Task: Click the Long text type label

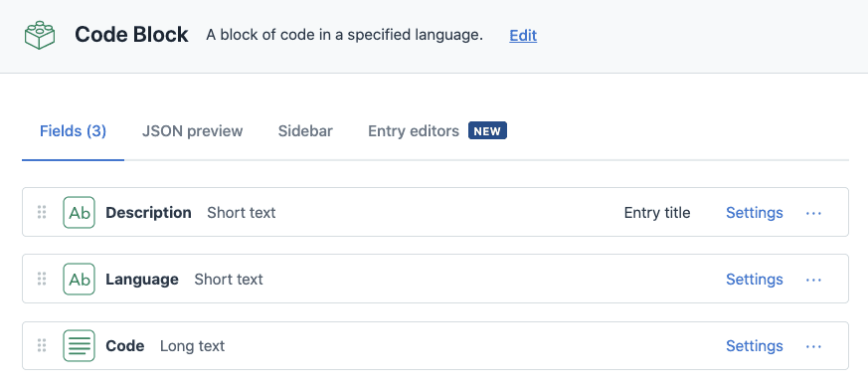Action: (192, 346)
